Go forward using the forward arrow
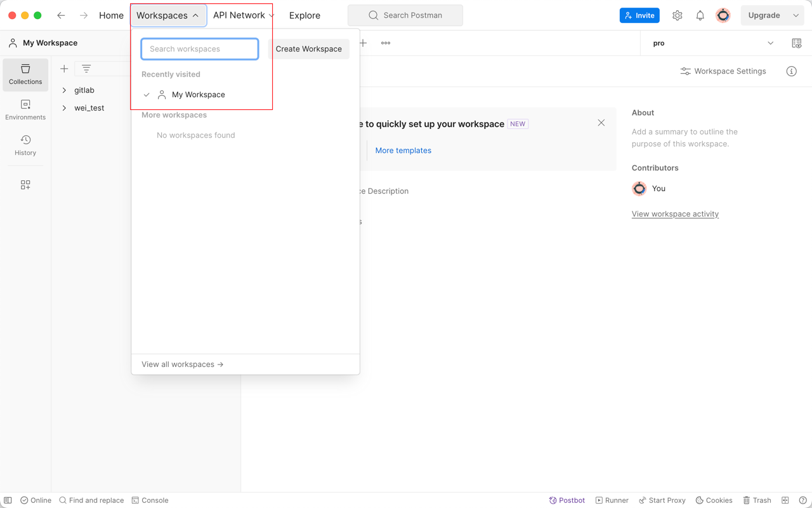Image resolution: width=812 pixels, height=508 pixels. 84,15
